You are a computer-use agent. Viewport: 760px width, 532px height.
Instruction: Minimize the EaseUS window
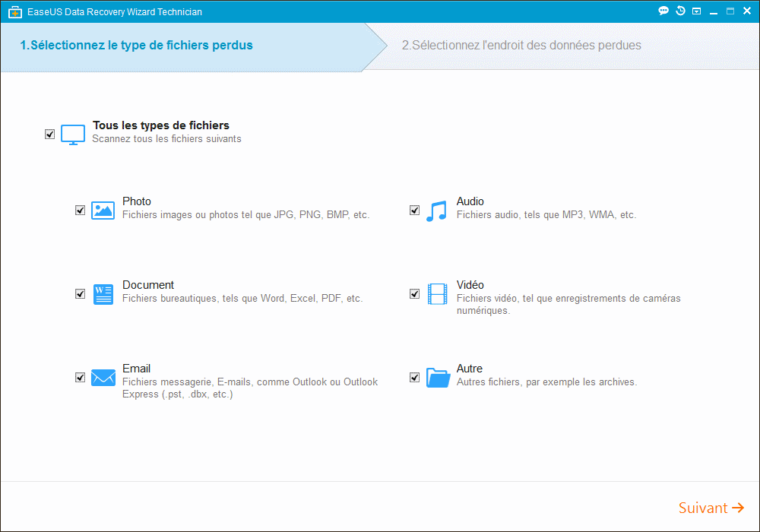(714, 11)
